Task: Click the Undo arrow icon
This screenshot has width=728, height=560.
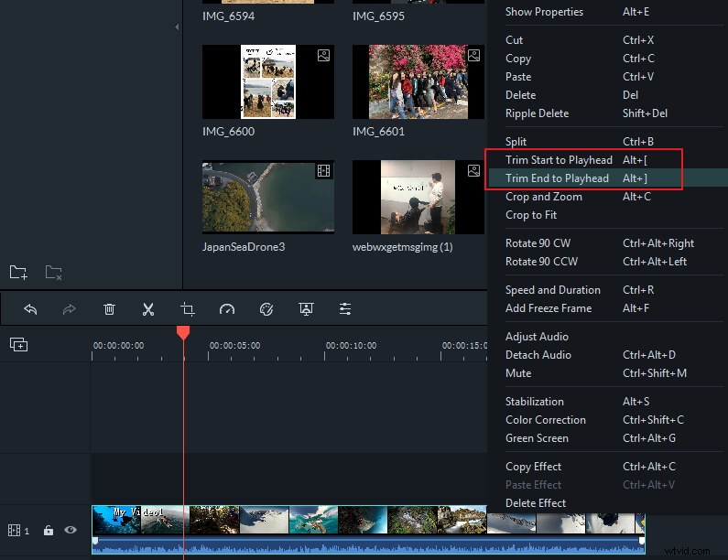Action: point(30,309)
